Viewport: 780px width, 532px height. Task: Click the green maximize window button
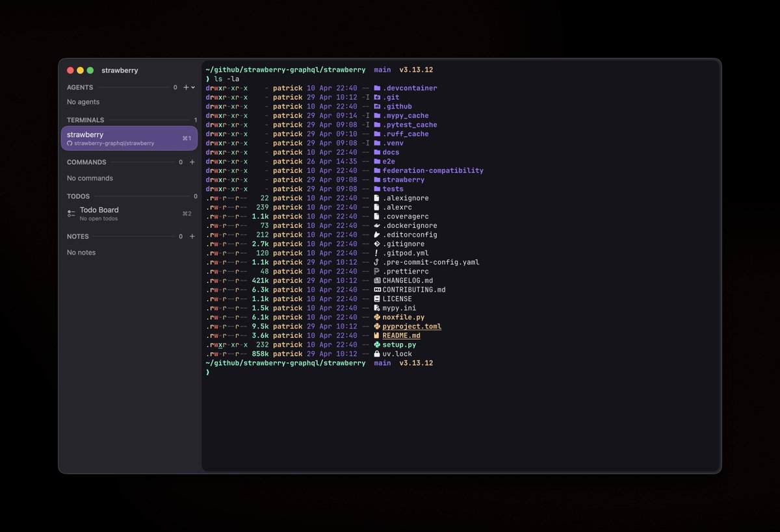pos(90,70)
